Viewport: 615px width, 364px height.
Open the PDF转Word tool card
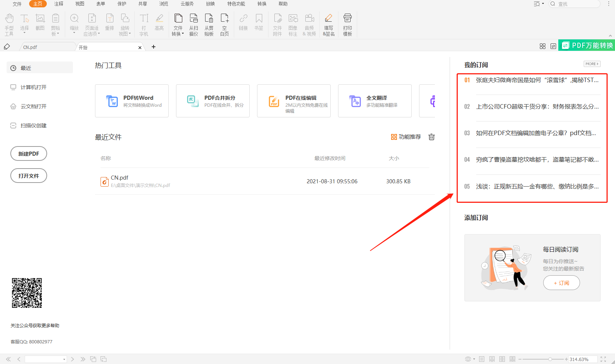pyautogui.click(x=132, y=101)
